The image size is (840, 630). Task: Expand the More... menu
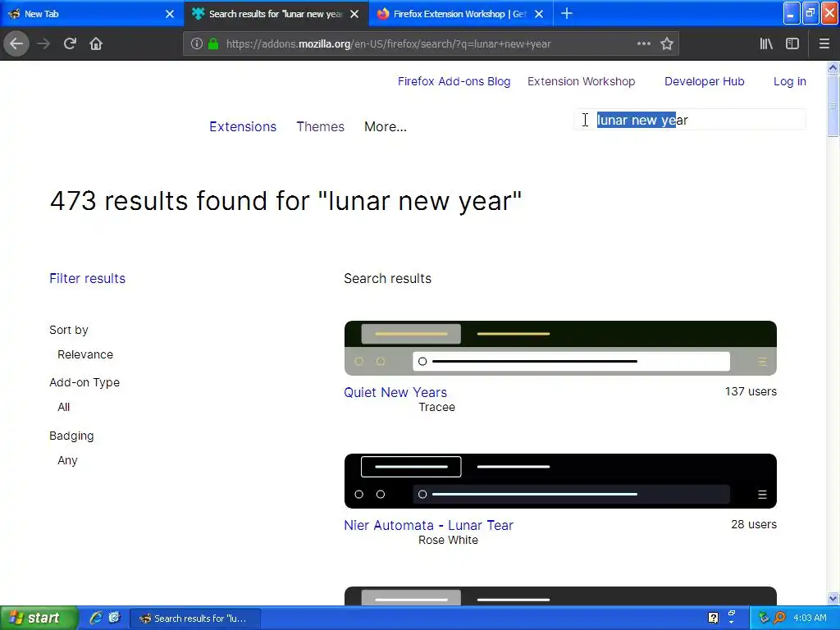(x=386, y=126)
